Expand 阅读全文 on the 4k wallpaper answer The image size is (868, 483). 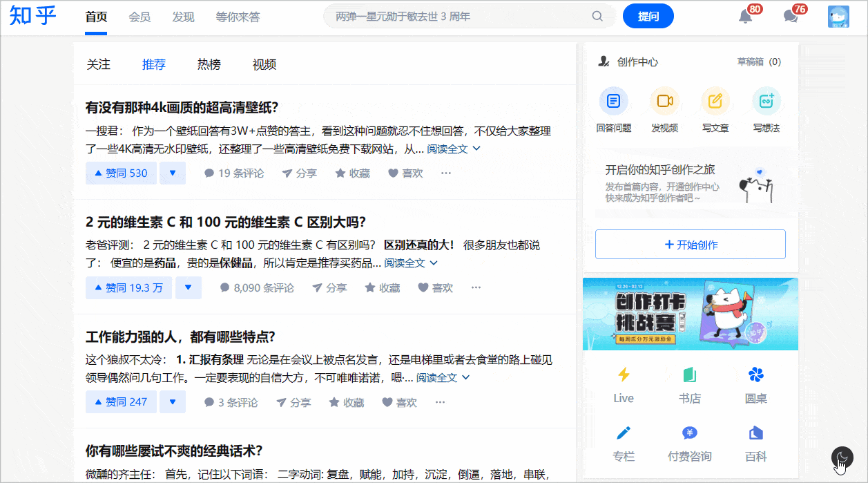[453, 149]
